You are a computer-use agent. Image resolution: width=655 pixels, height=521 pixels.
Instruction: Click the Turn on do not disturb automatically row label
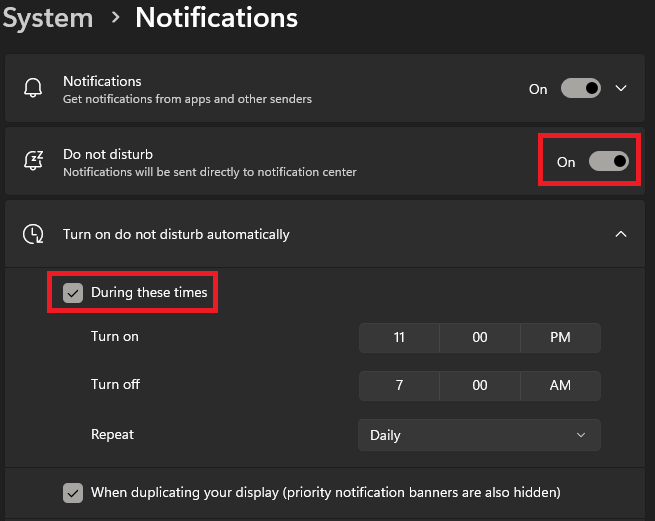[x=176, y=234]
